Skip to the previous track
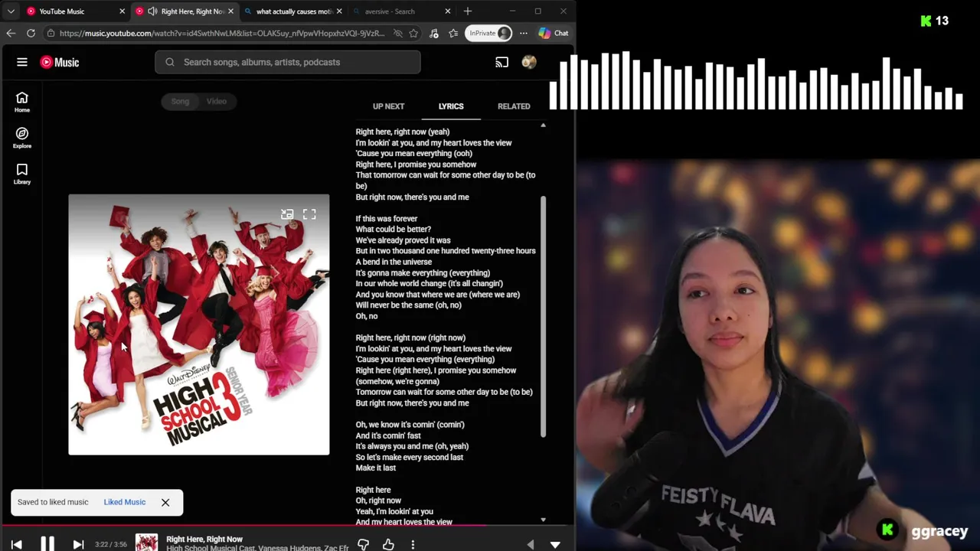 click(x=16, y=544)
